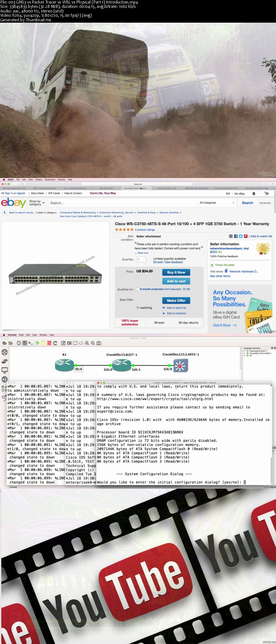This screenshot has width=276, height=644.
Task: Click Safari address bar ebay.com
Action: pyautogui.click(x=138, y=184)
